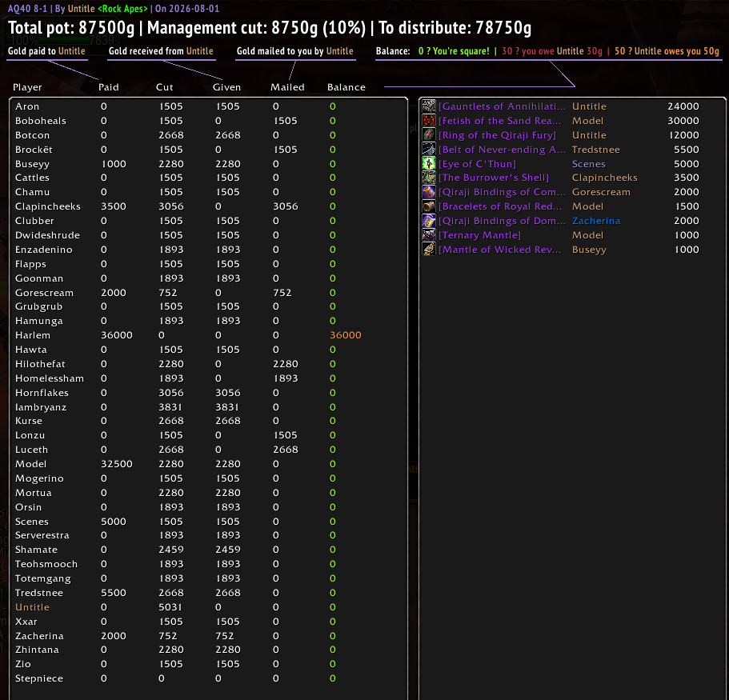
Task: Click Harlem's 36000 paid value
Action: [x=117, y=335]
